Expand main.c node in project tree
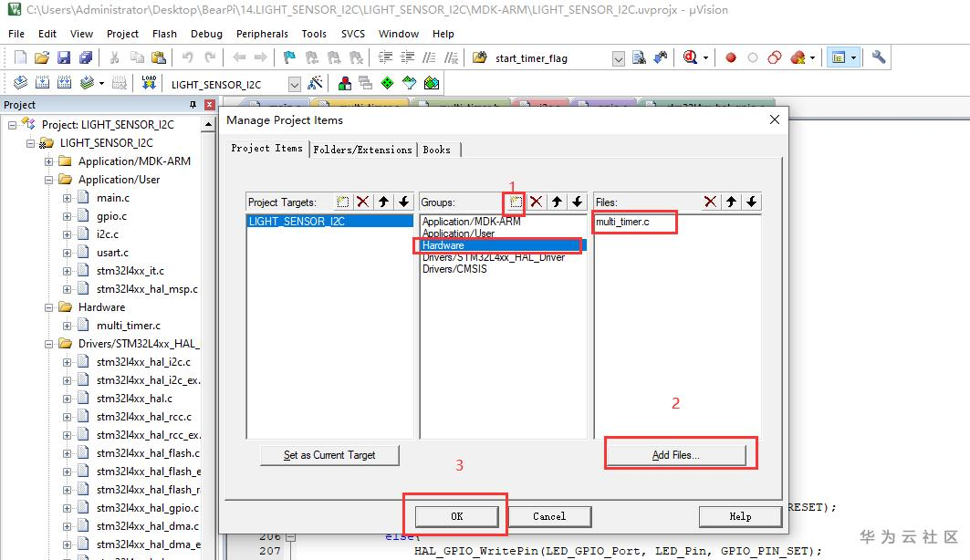Viewport: 970px width, 560px height. 67,198
